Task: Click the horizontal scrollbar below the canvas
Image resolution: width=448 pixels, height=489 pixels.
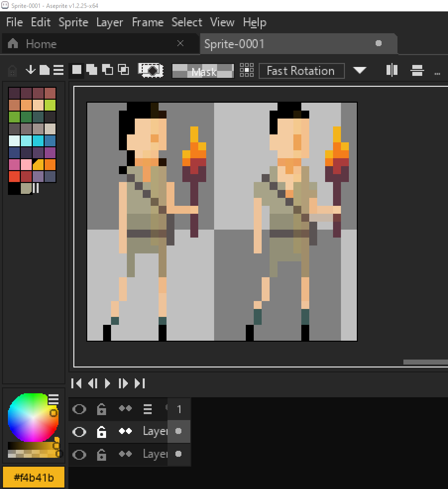Action: click(425, 362)
